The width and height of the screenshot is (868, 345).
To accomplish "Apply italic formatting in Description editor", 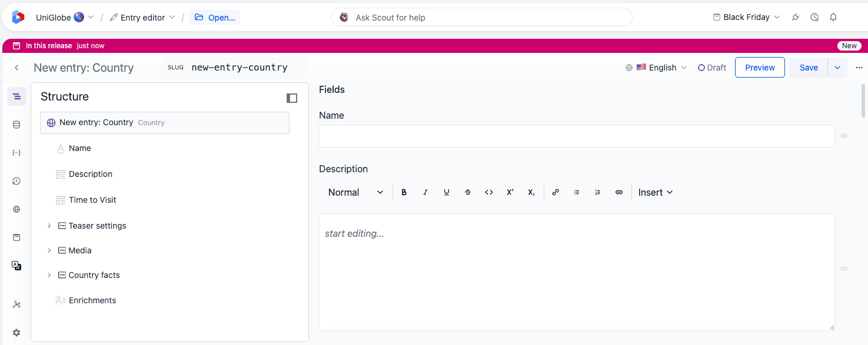I will [425, 192].
